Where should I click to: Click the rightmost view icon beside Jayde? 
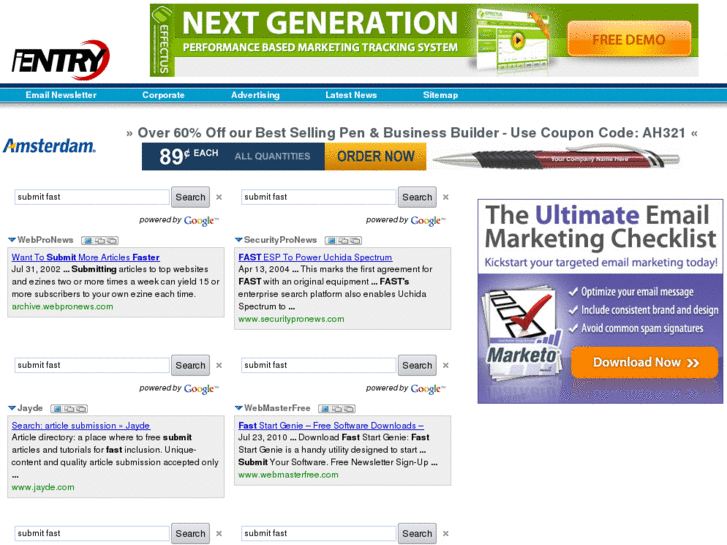click(x=81, y=409)
